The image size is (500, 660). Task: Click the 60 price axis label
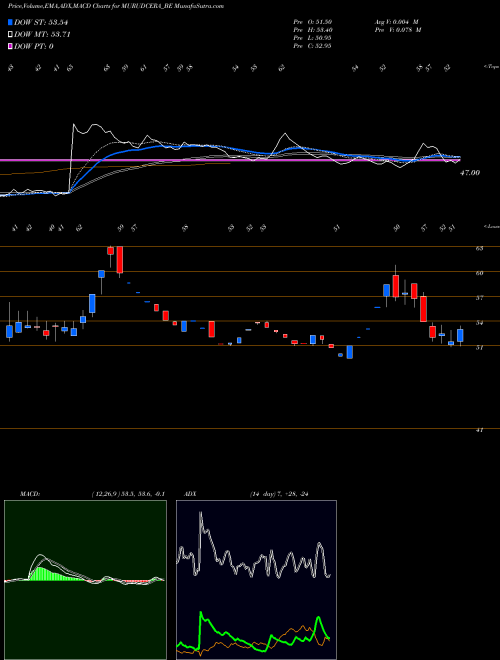[x=479, y=273]
